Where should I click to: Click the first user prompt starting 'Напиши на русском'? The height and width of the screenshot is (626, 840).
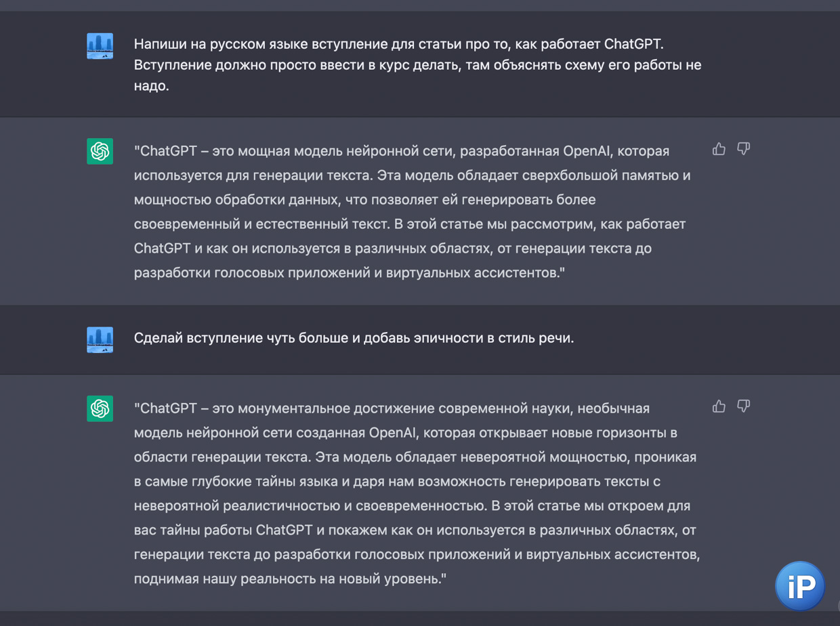click(x=417, y=65)
